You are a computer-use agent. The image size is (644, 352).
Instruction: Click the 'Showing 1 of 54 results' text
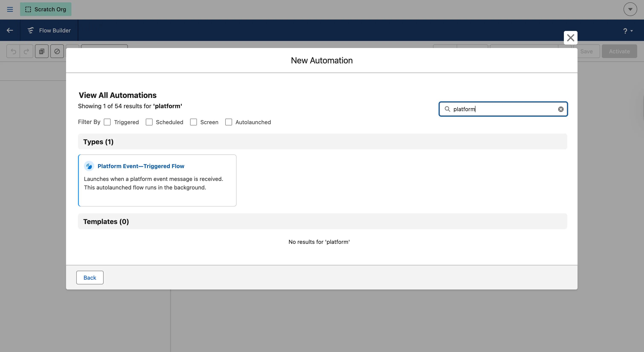(x=130, y=106)
